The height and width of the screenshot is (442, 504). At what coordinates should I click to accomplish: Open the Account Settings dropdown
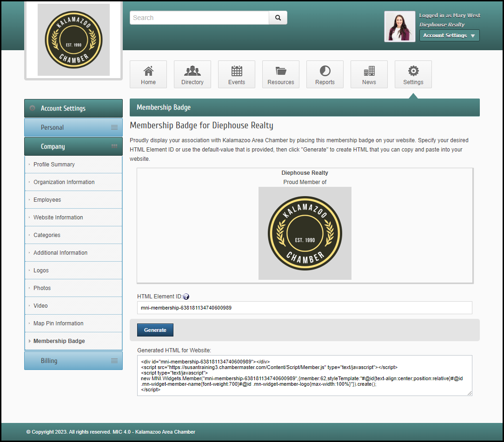pyautogui.click(x=449, y=35)
